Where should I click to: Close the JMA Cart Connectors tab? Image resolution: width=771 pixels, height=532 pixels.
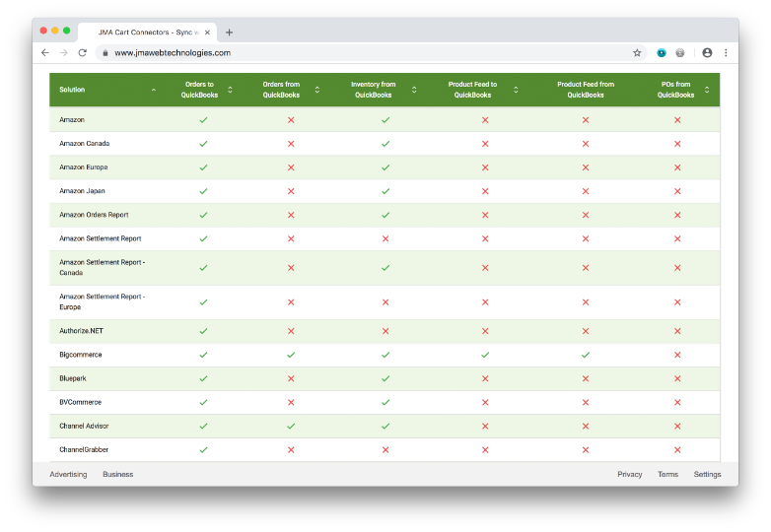click(x=207, y=33)
